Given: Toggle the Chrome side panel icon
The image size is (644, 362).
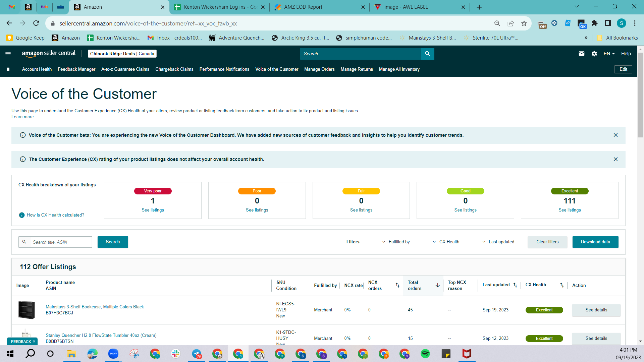Looking at the screenshot, I should (x=608, y=23).
